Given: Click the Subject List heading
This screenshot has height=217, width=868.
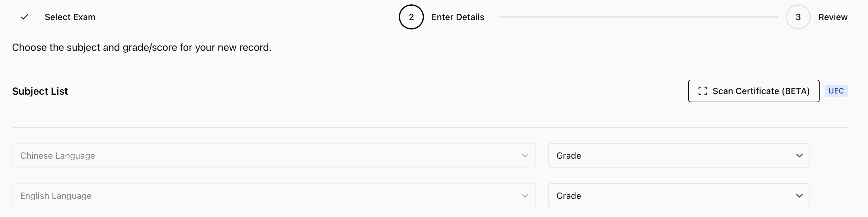Looking at the screenshot, I should click(40, 91).
